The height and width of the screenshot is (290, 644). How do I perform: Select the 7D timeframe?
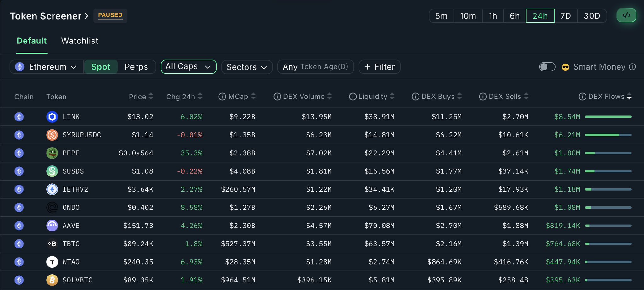tap(566, 15)
